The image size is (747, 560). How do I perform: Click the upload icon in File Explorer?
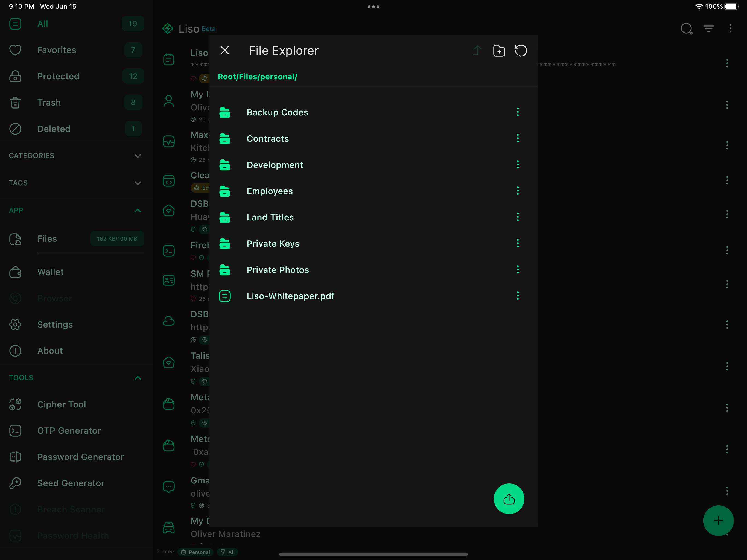click(477, 50)
